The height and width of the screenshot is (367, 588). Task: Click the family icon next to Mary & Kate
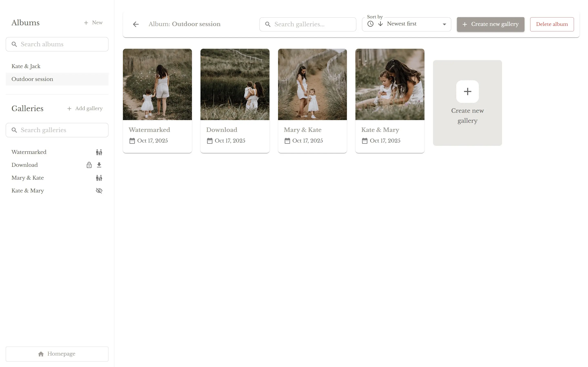pos(99,178)
